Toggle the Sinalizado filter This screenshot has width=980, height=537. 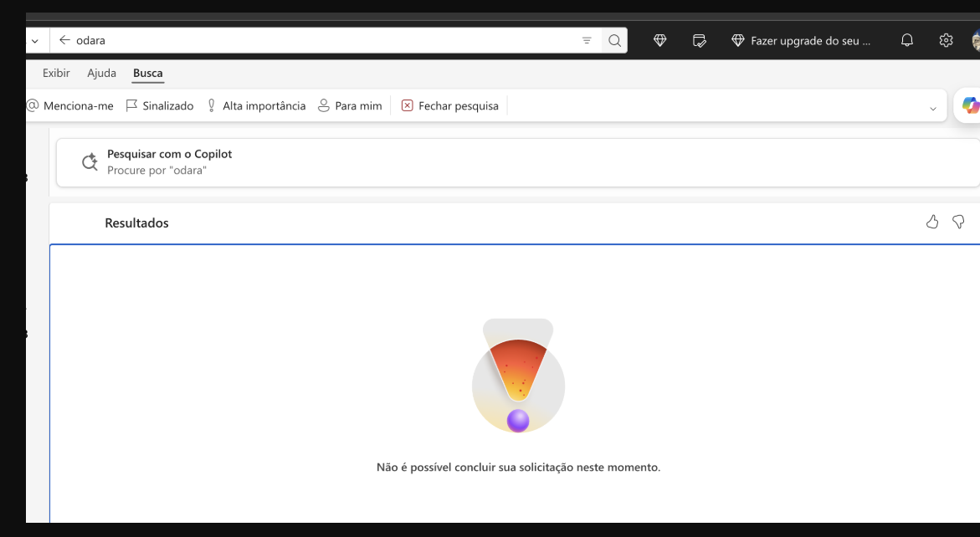point(159,106)
